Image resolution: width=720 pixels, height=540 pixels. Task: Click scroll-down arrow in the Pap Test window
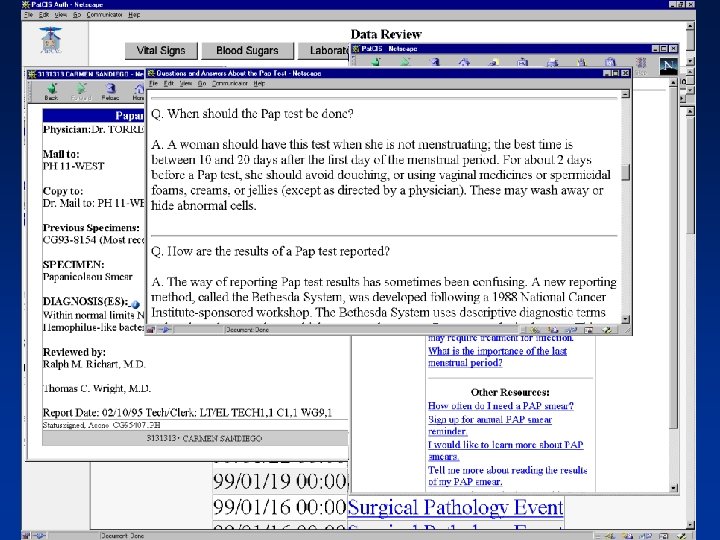pos(625,319)
